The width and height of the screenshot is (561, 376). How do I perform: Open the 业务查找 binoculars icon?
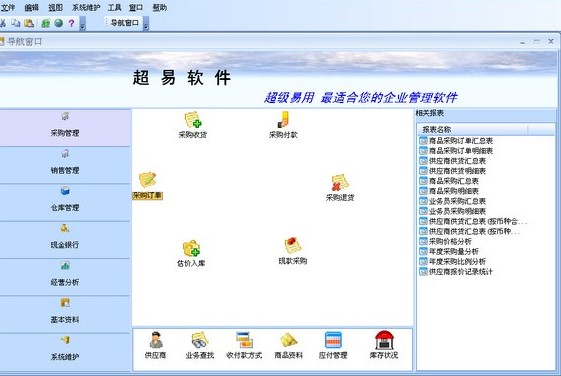click(x=200, y=345)
